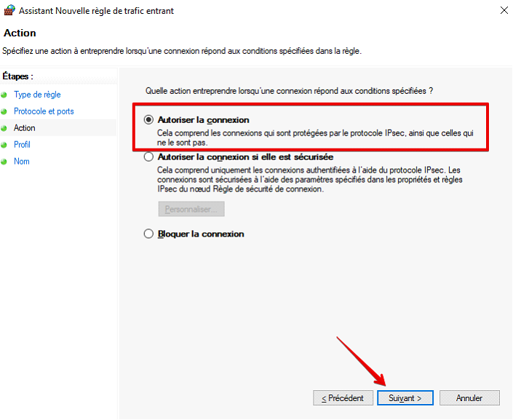
Task: Open Protocole et ports step
Action: tap(44, 111)
